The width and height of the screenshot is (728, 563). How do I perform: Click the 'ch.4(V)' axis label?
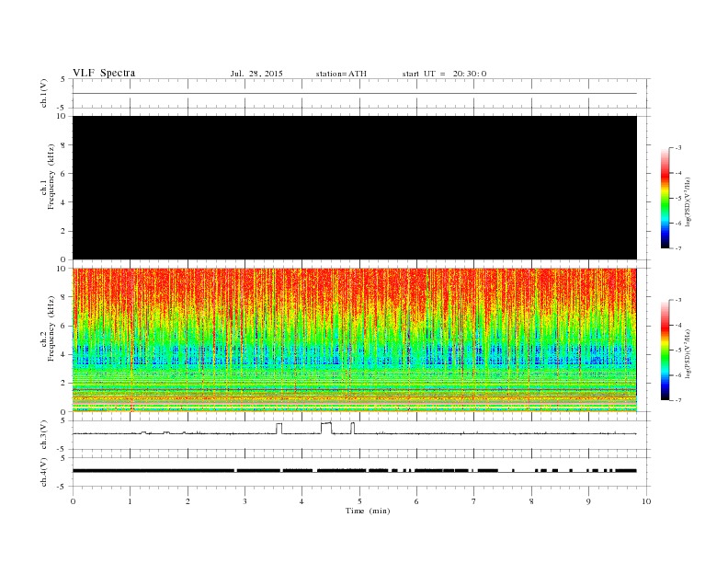point(44,472)
